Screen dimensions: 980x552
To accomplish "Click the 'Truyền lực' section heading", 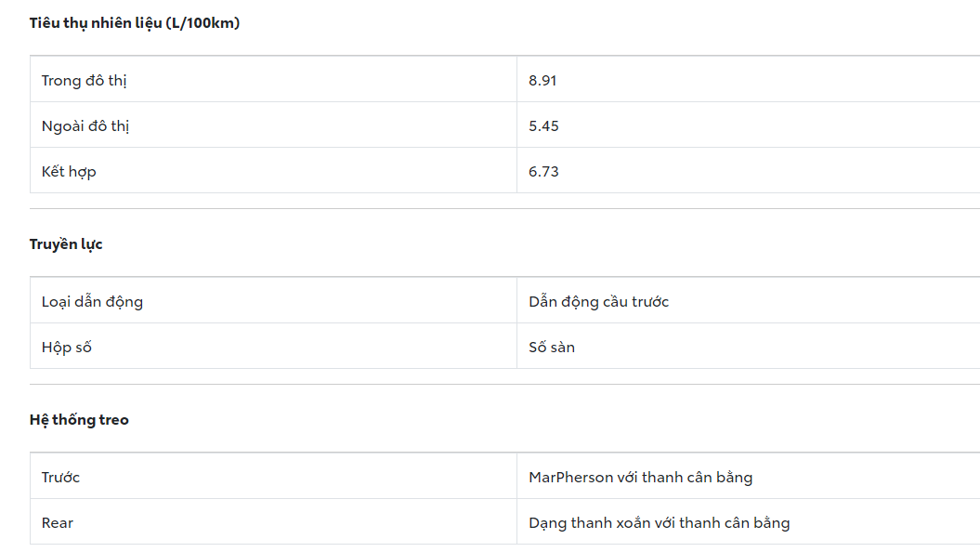I will point(66,244).
